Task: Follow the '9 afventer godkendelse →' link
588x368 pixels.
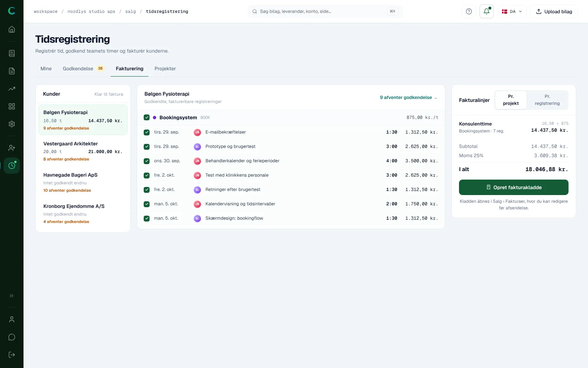Action: coord(408,98)
